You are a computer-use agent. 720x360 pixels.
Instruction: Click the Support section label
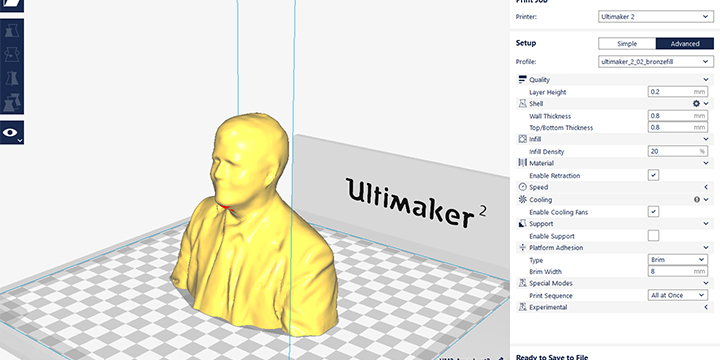pos(541,224)
